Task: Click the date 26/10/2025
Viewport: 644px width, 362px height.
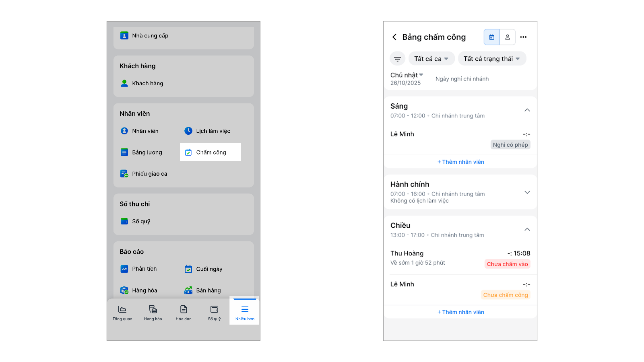Action: [405, 83]
